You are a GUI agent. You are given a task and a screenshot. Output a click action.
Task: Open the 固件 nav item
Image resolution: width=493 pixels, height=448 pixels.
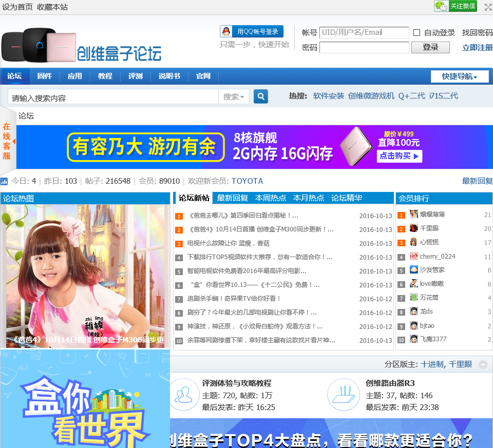[45, 76]
